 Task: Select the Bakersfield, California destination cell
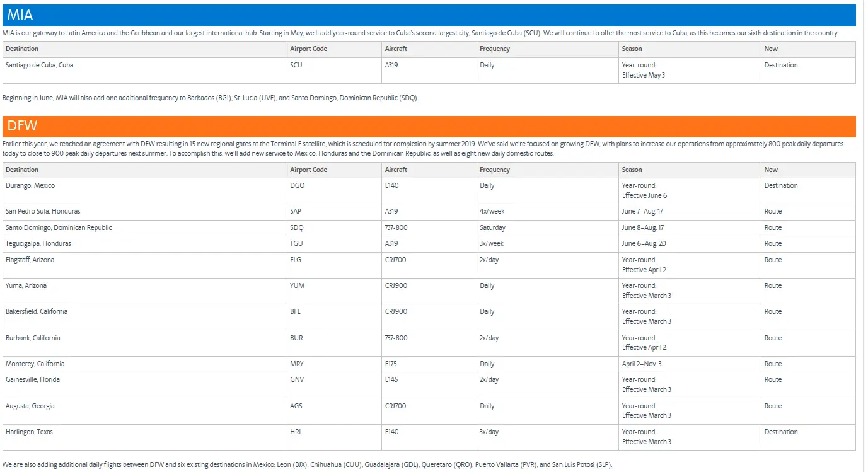[37, 312]
